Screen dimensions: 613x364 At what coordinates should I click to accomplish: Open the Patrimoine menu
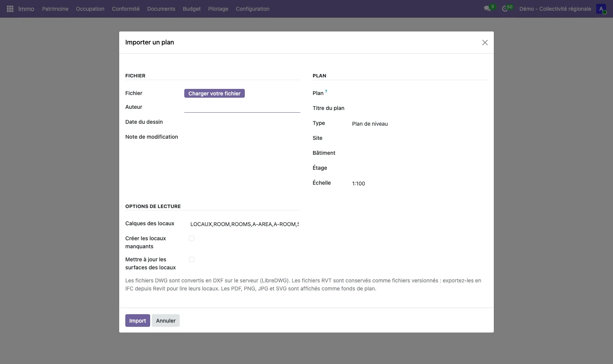55,9
